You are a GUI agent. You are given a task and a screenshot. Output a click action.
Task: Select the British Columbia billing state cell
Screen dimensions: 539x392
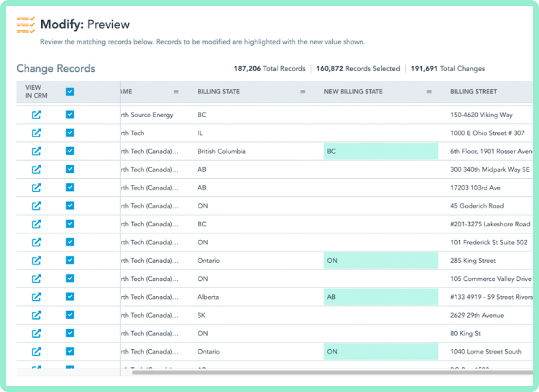[x=222, y=151]
